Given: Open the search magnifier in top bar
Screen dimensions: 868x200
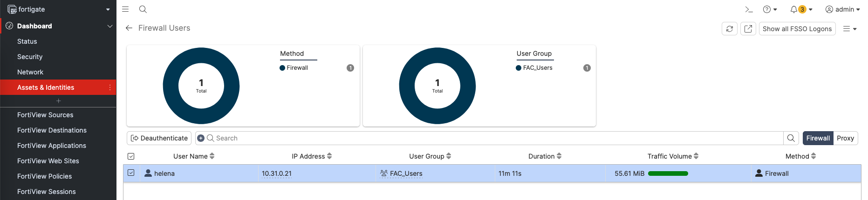Looking at the screenshot, I should click(x=143, y=9).
